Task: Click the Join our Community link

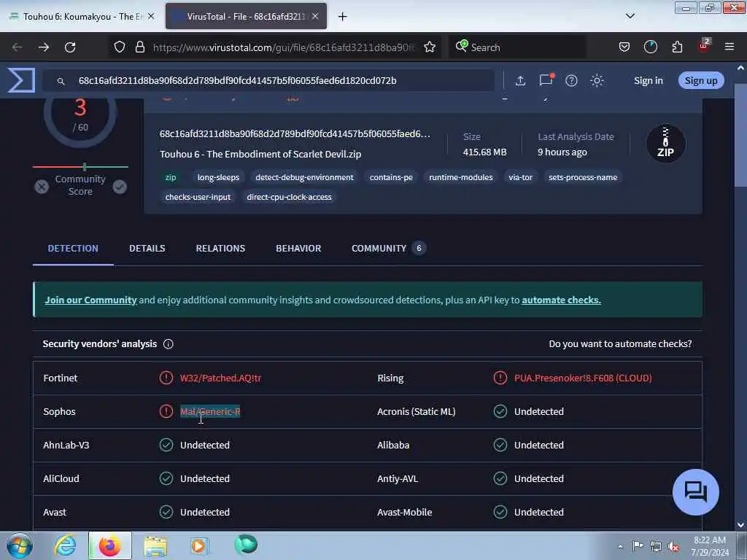Action: (90, 300)
